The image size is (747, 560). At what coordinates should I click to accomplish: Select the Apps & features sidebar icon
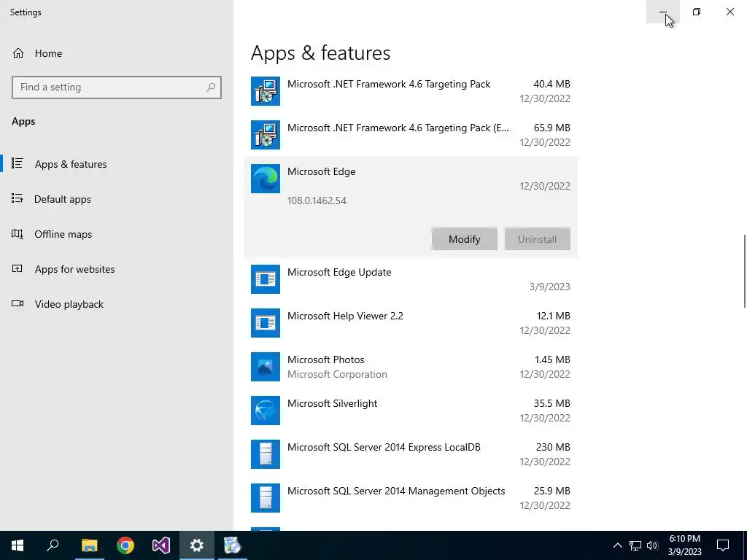(18, 163)
